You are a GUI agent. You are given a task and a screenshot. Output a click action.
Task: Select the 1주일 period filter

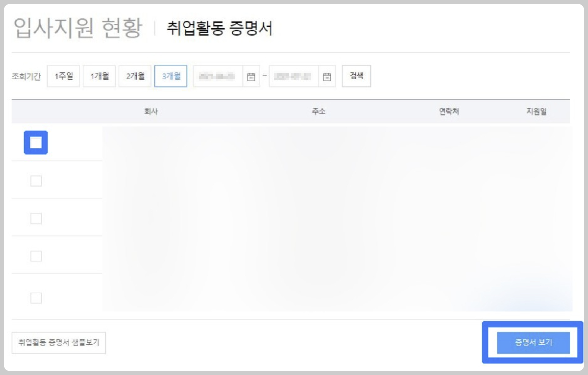(x=64, y=76)
